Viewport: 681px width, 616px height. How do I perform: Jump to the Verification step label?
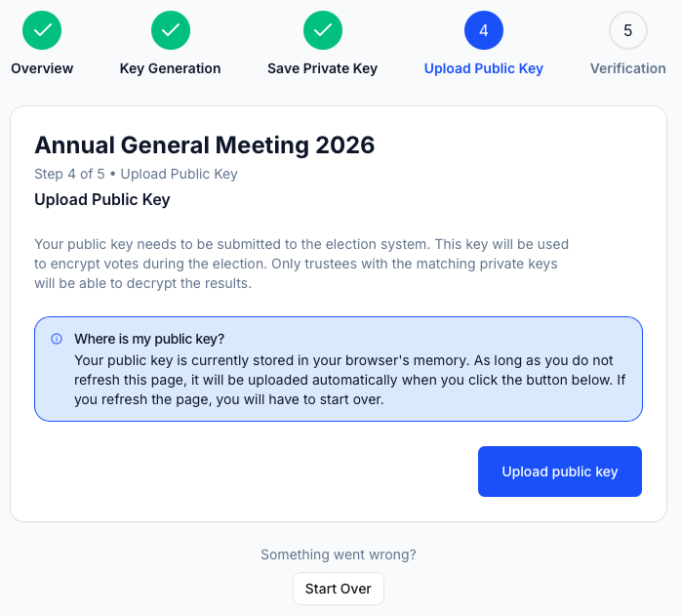pyautogui.click(x=628, y=68)
